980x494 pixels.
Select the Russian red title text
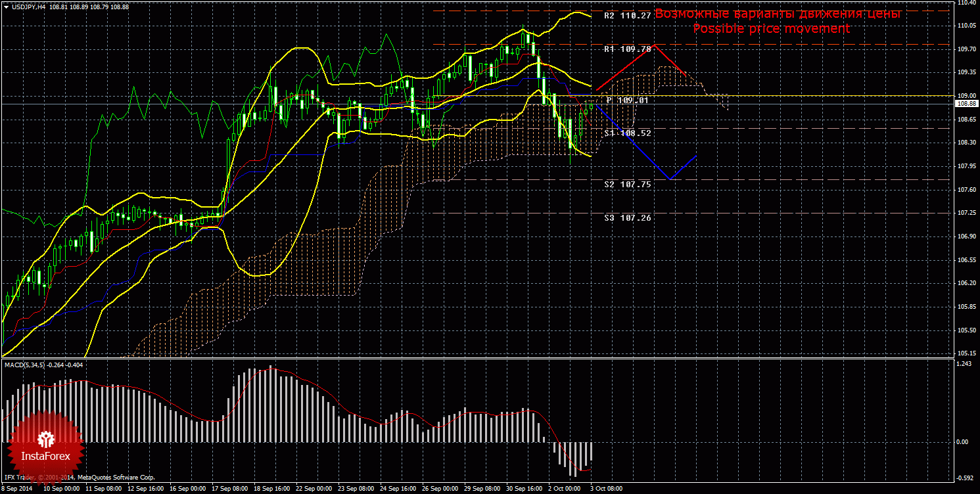click(778, 13)
